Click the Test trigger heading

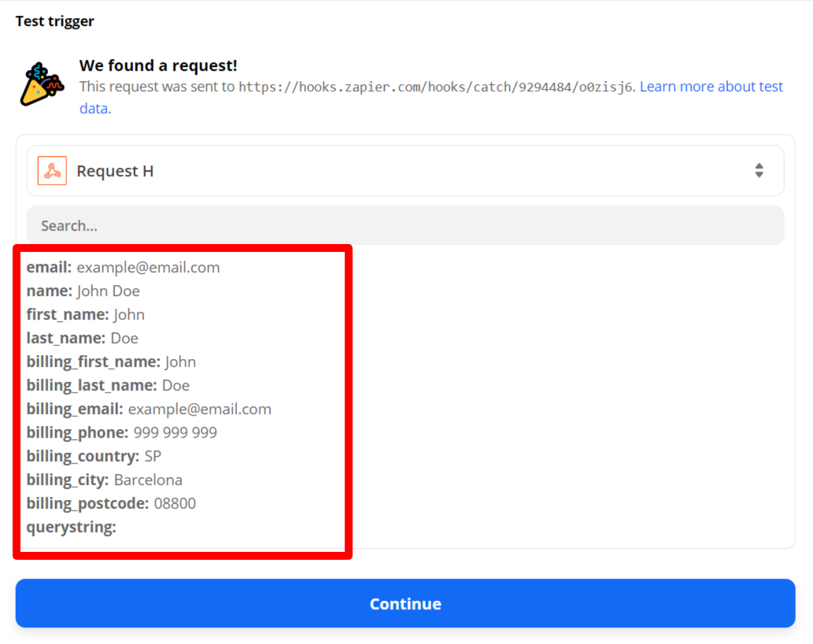coord(55,21)
